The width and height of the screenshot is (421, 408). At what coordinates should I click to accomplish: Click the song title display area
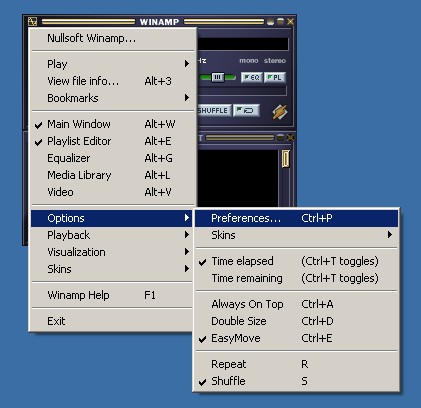tap(243, 44)
